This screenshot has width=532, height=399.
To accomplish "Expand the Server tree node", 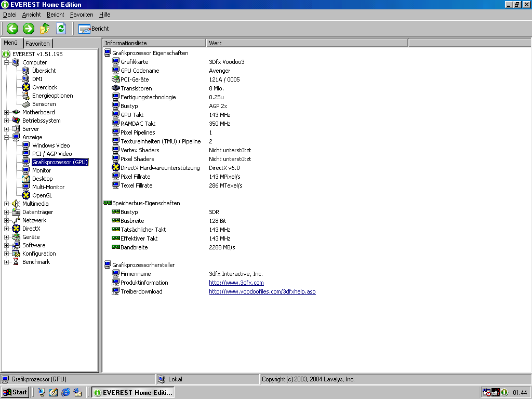I will pyautogui.click(x=6, y=129).
